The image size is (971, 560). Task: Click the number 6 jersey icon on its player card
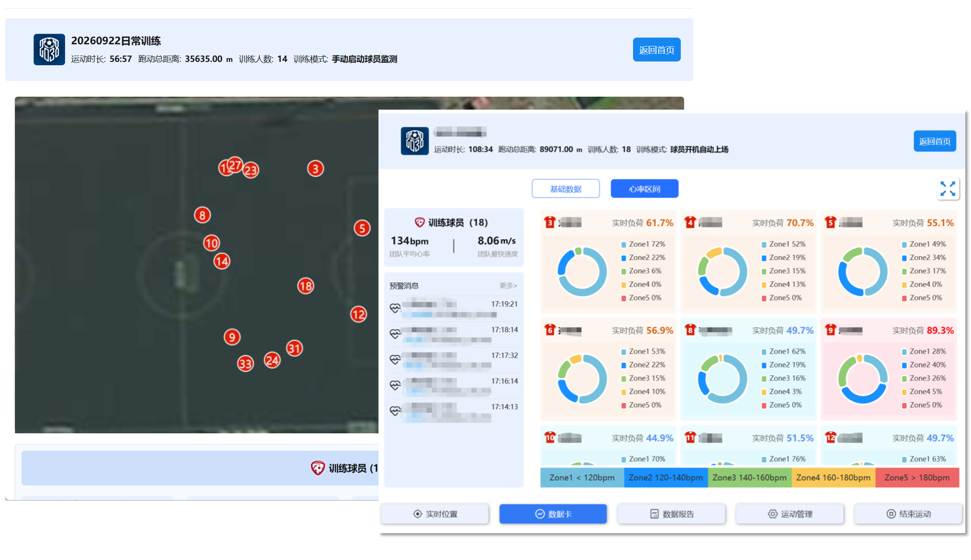pyautogui.click(x=549, y=330)
